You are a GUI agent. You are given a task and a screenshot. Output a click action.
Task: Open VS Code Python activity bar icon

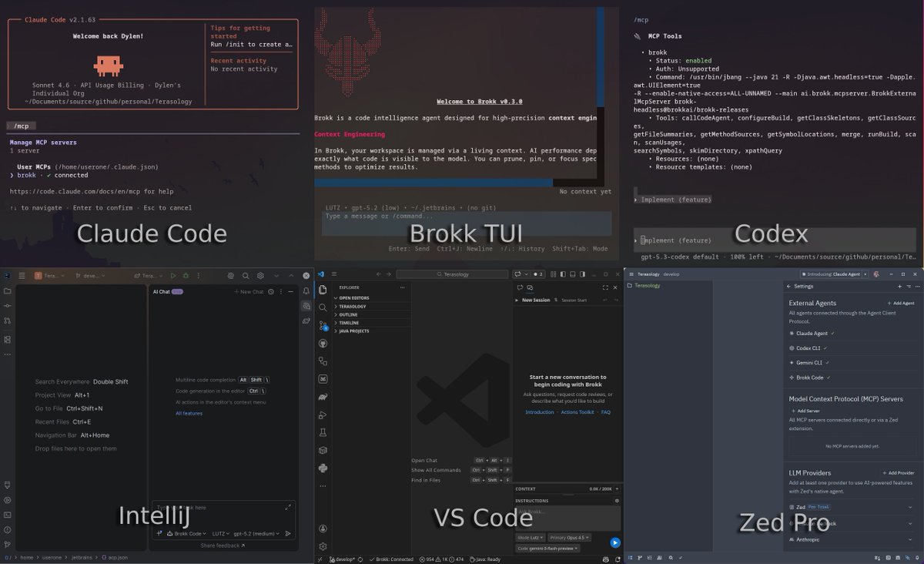(x=323, y=468)
